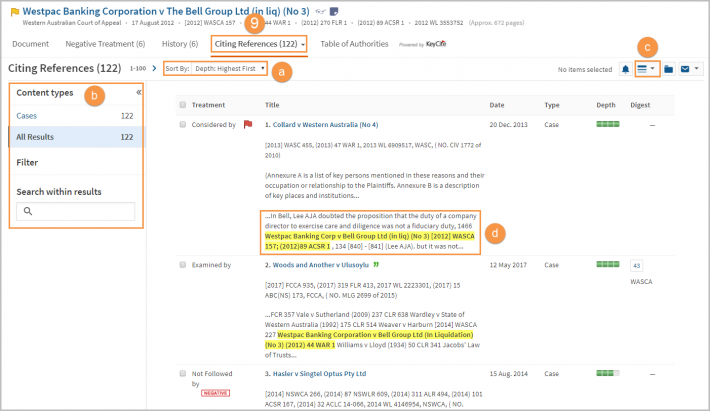
Task: Click highlighted Westpac citation in Collard excerpt
Action: click(369, 241)
